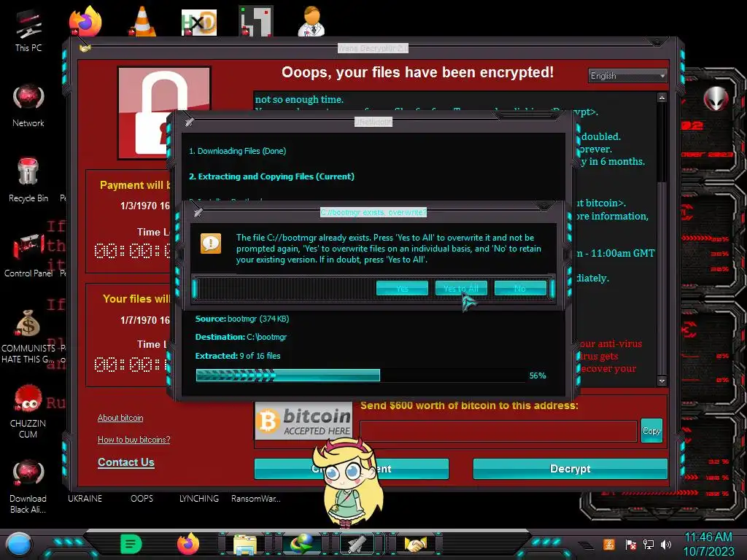Open the Internet Download Manager taskbar icon
Screen dimensions: 747x560
point(302,544)
